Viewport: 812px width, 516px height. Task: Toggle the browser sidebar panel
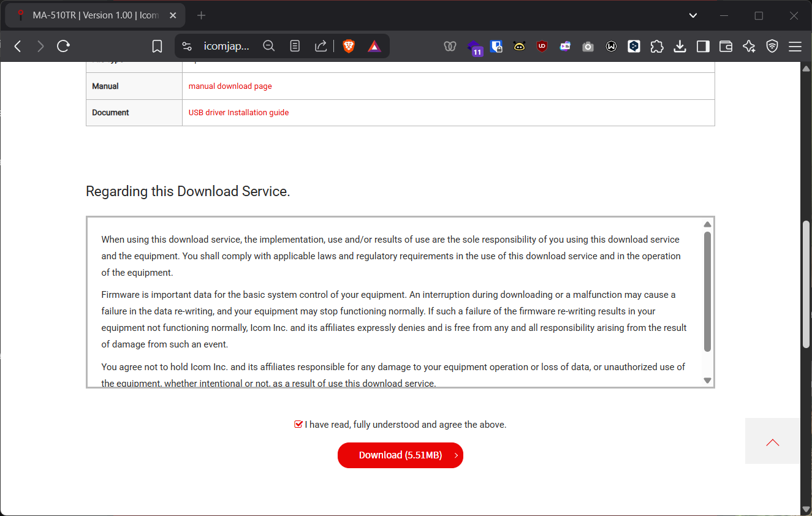(703, 46)
